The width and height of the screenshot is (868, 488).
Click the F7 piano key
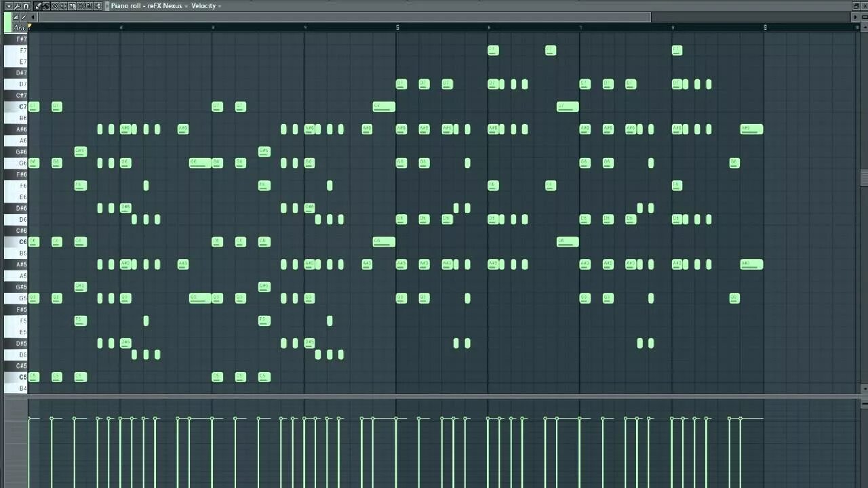click(15, 50)
